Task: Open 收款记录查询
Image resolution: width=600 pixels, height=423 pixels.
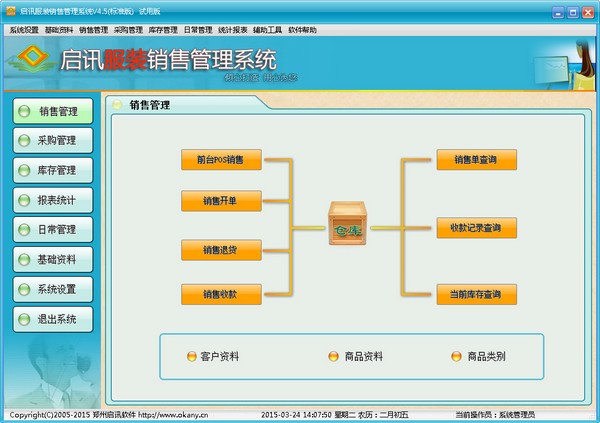Action: [477, 228]
